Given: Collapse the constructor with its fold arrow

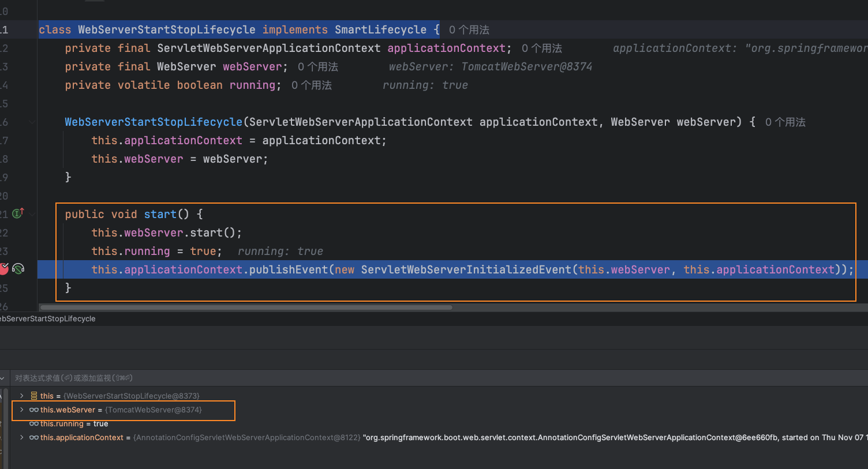Looking at the screenshot, I should pos(32,122).
